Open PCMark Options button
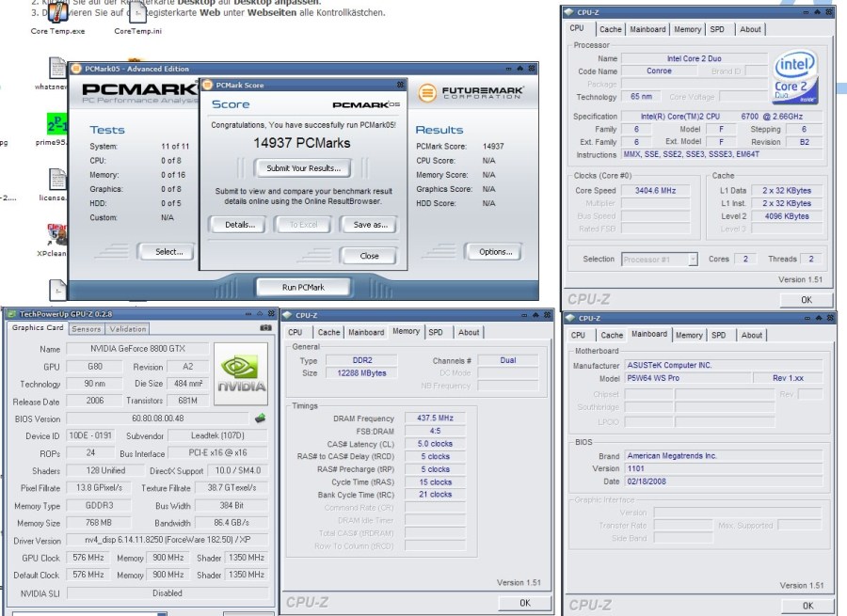The width and height of the screenshot is (847, 616). pyautogui.click(x=495, y=252)
